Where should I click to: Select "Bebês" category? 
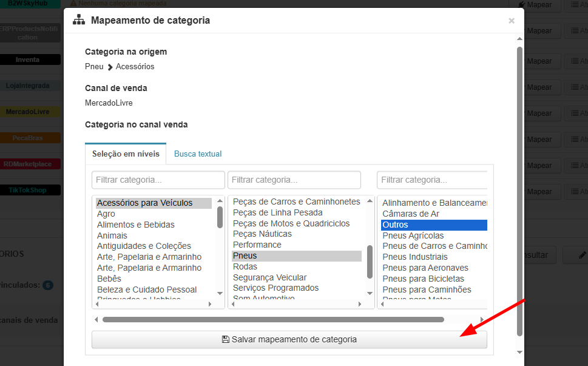pos(109,279)
